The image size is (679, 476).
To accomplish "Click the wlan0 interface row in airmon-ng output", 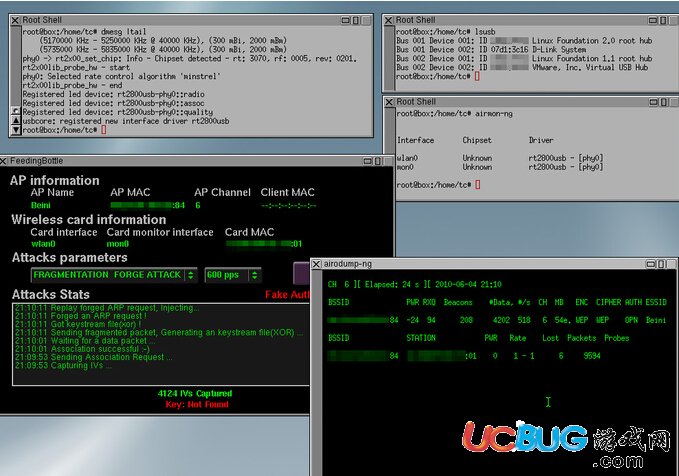I will click(500, 158).
